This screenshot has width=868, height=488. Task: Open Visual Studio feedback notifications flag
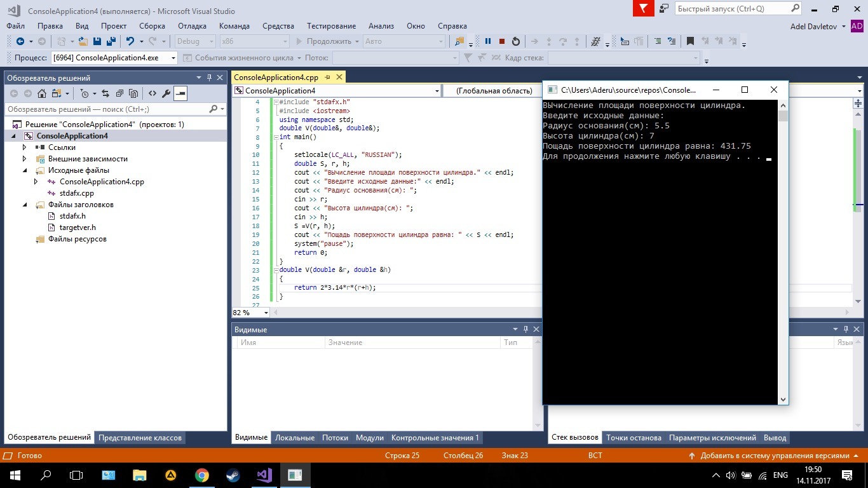644,9
